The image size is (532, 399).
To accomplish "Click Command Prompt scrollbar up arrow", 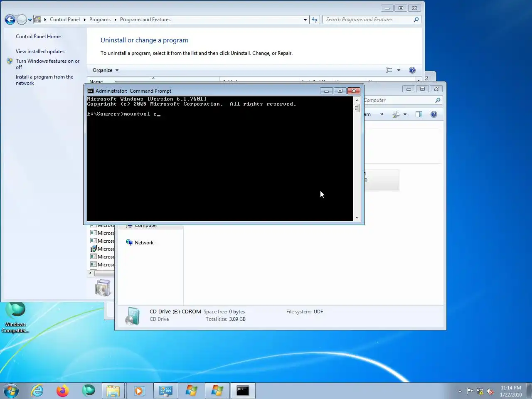I will 357,100.
